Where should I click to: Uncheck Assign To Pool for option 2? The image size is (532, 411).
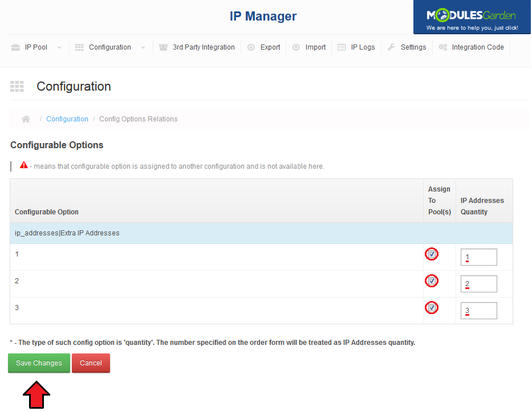click(432, 281)
